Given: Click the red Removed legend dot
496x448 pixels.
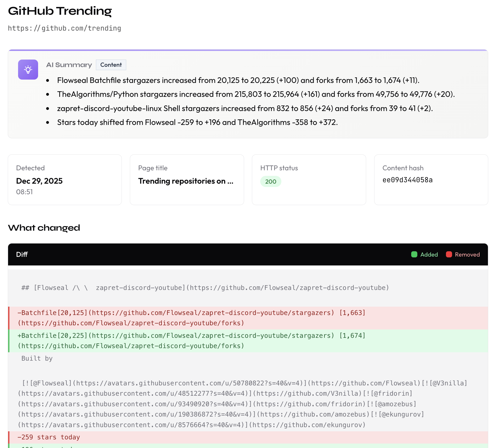Looking at the screenshot, I should [x=449, y=254].
